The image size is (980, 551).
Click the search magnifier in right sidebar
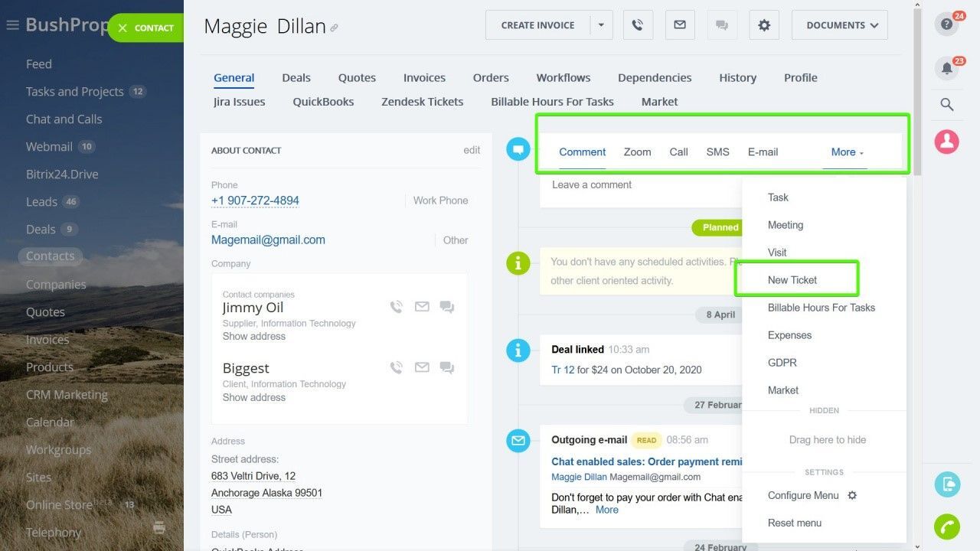pos(947,105)
